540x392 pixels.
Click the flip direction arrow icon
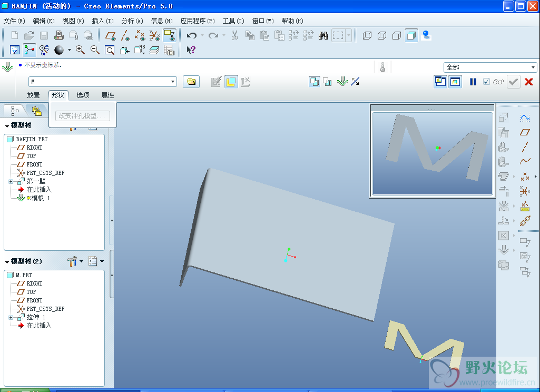coord(355,82)
